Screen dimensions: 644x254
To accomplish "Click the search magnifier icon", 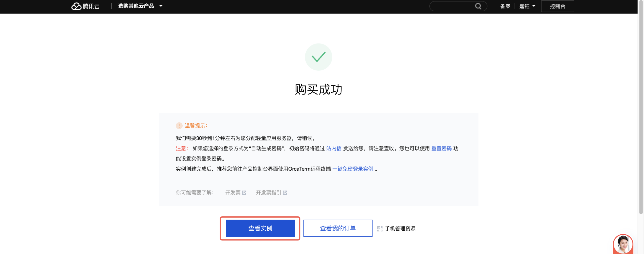I will [x=478, y=6].
